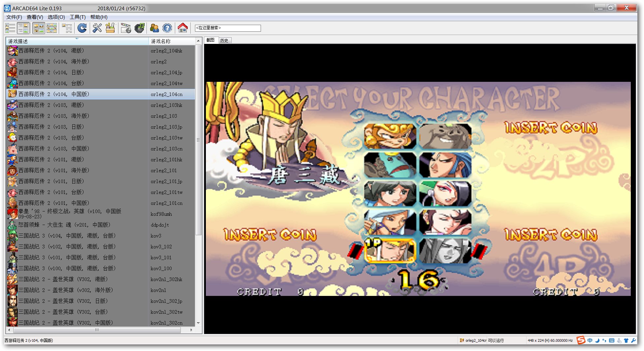
Task: Select 西游释厄传 2 (v101, 台版) row
Action: [x=101, y=192]
